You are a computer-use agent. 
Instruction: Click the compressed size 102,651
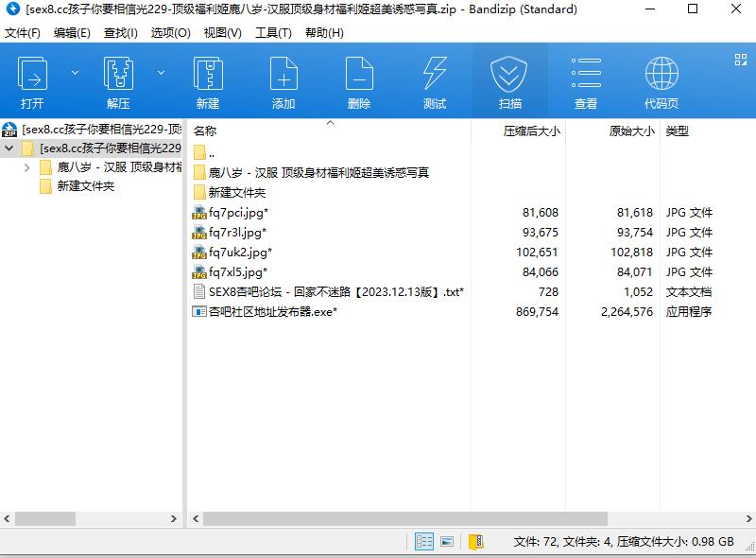point(537,253)
